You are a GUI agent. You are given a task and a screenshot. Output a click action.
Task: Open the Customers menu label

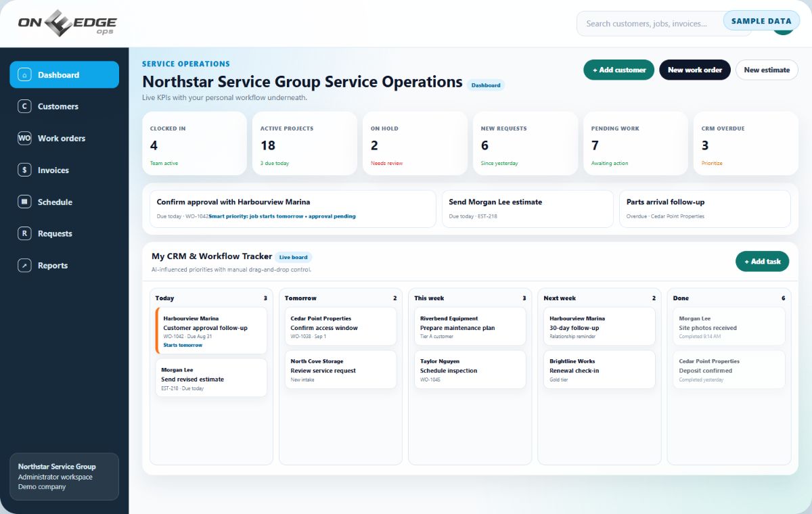point(58,106)
